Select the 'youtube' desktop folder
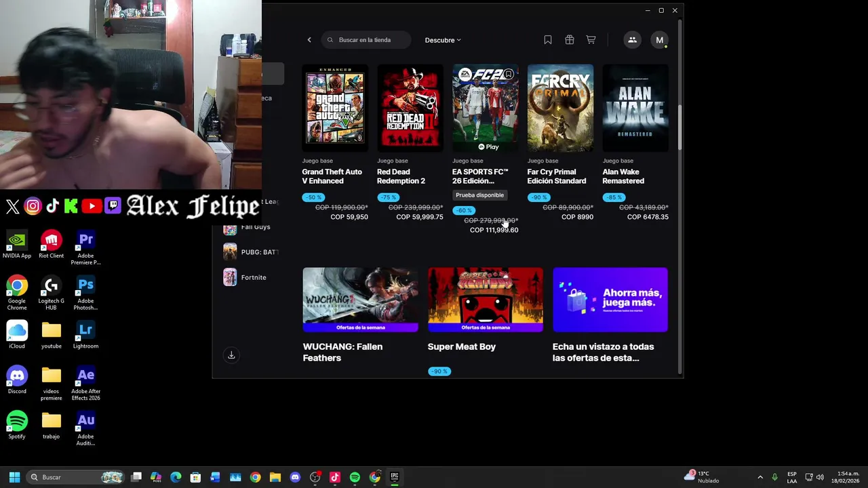 coord(51,335)
